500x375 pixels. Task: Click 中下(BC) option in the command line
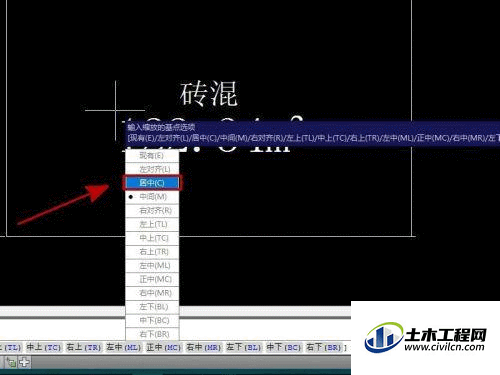pyautogui.click(x=284, y=347)
